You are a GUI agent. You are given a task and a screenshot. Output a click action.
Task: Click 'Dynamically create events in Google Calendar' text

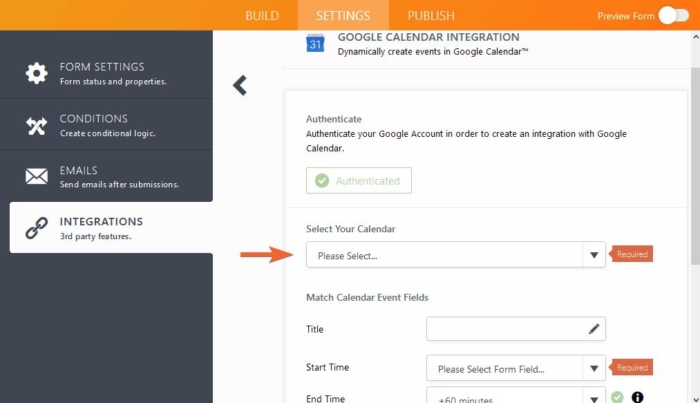pos(432,52)
